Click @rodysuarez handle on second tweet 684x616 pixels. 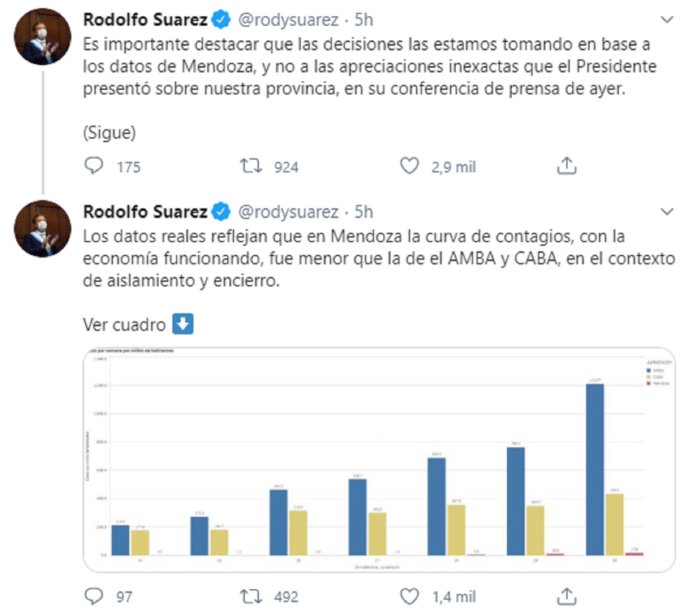pos(288,212)
